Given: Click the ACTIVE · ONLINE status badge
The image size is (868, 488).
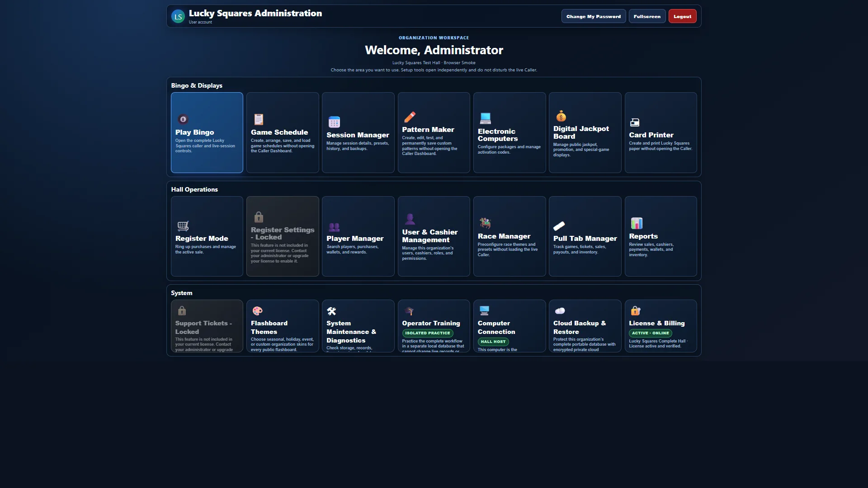Looking at the screenshot, I should (650, 333).
